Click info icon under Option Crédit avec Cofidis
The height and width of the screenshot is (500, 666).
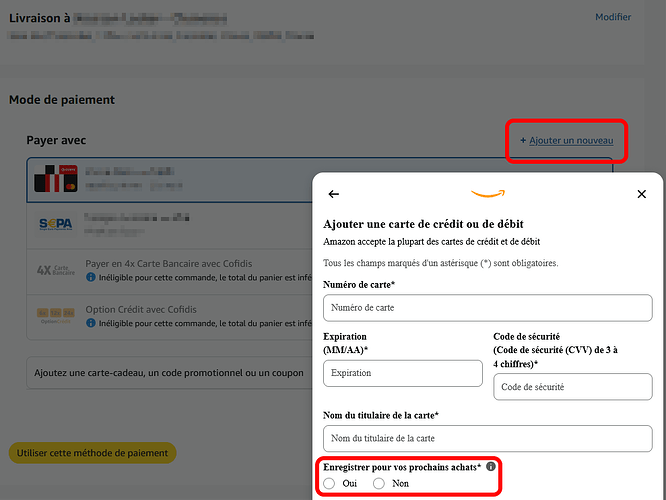(92, 322)
